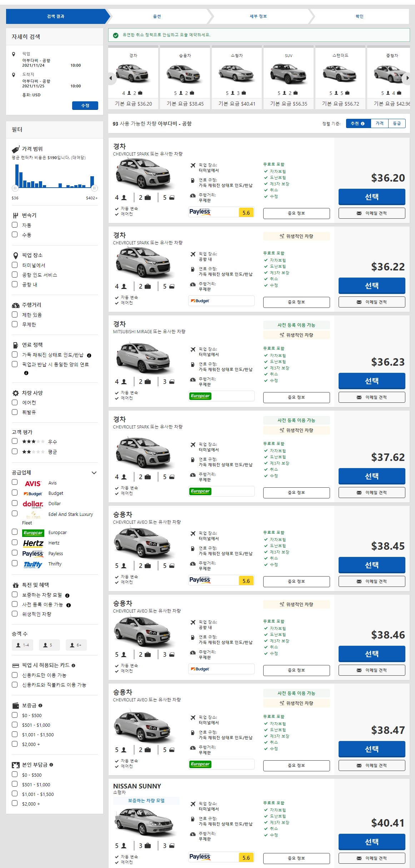Click the green checkmark icon in cancellation banner
Image resolution: width=415 pixels, height=868 pixels.
click(x=116, y=35)
